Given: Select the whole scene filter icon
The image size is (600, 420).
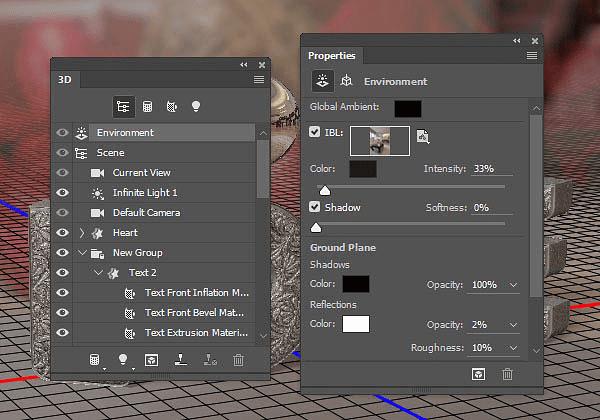Looking at the screenshot, I should 123,106.
